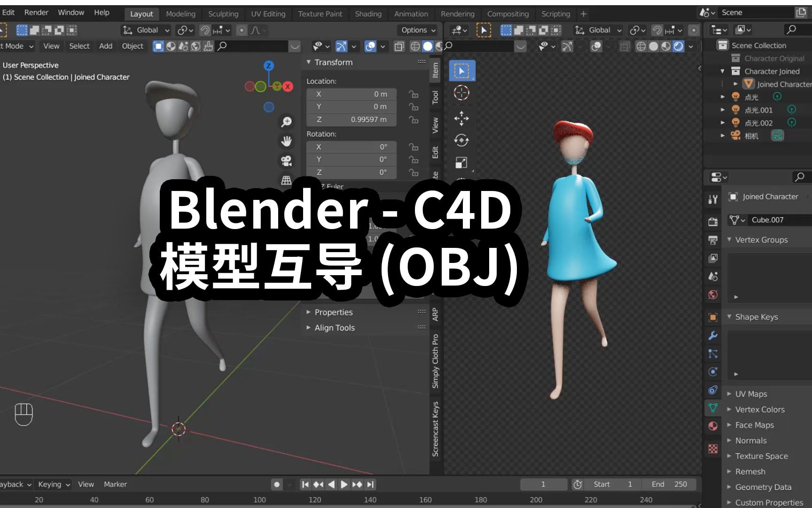Select the Rotate tool in the right viewport

462,139
